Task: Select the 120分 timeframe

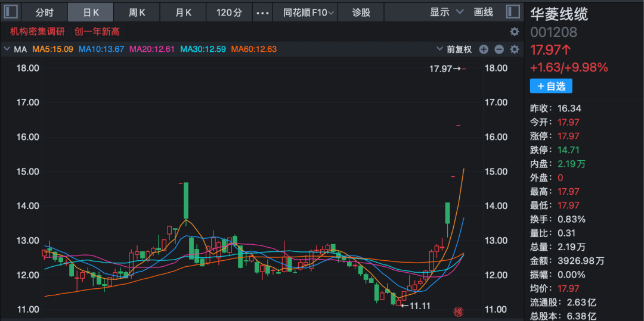Action: tap(229, 12)
